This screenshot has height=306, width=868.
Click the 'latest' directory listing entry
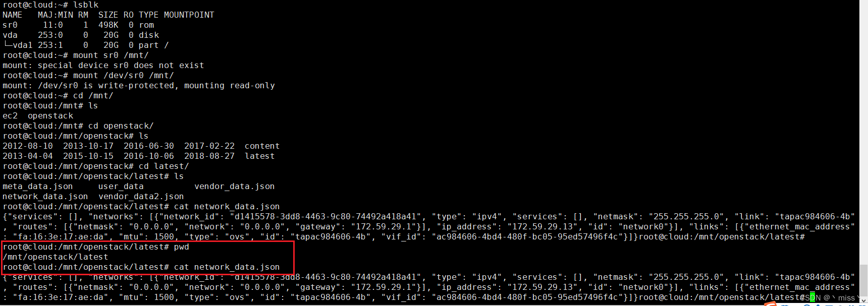(x=260, y=156)
